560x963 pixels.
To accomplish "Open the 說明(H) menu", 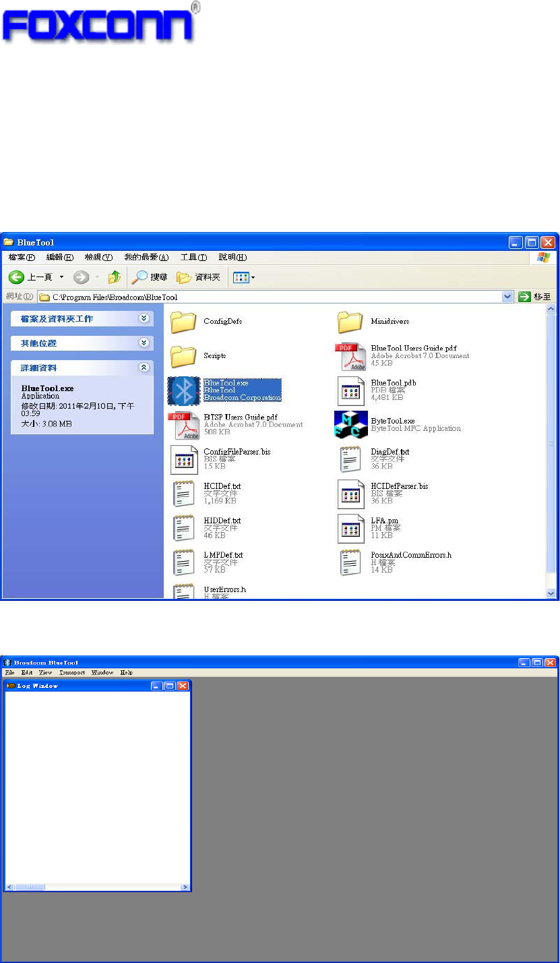I will click(232, 258).
